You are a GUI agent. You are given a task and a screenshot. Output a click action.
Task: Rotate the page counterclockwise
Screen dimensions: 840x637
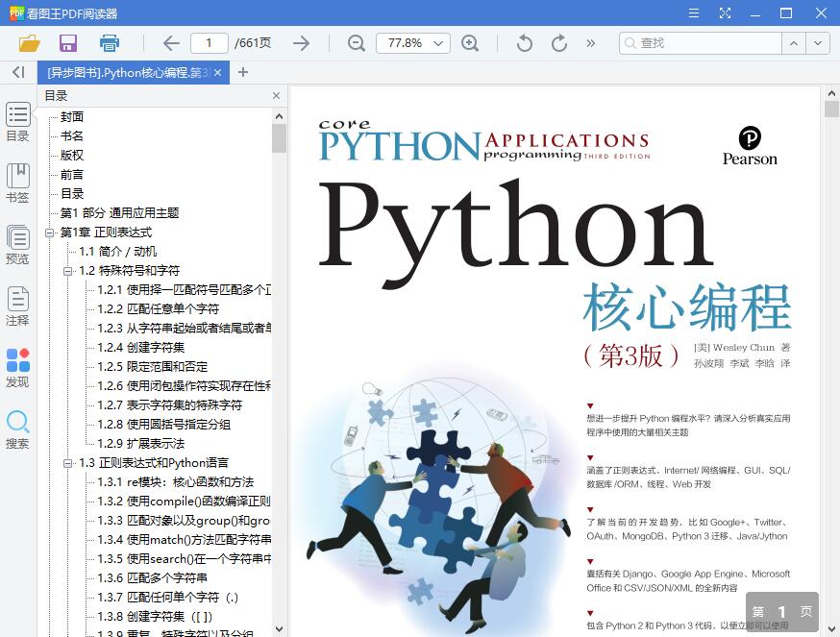pos(525,43)
